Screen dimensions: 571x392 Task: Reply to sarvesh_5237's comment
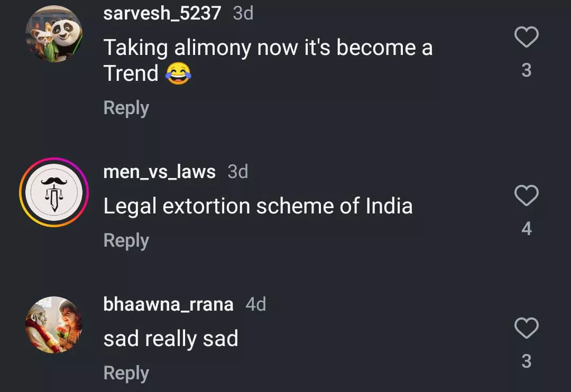tap(126, 108)
